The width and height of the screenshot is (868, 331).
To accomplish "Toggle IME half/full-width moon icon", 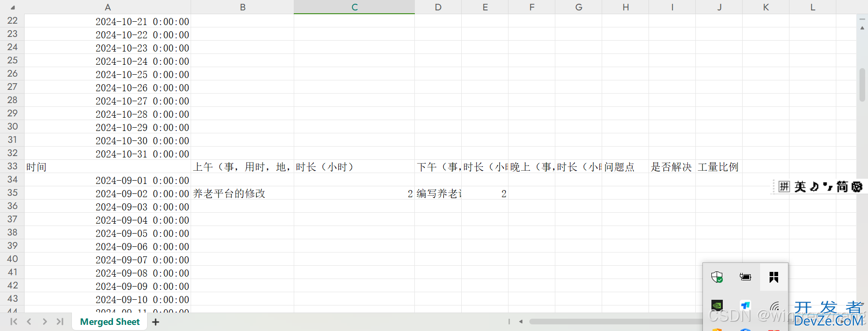I will click(x=814, y=187).
